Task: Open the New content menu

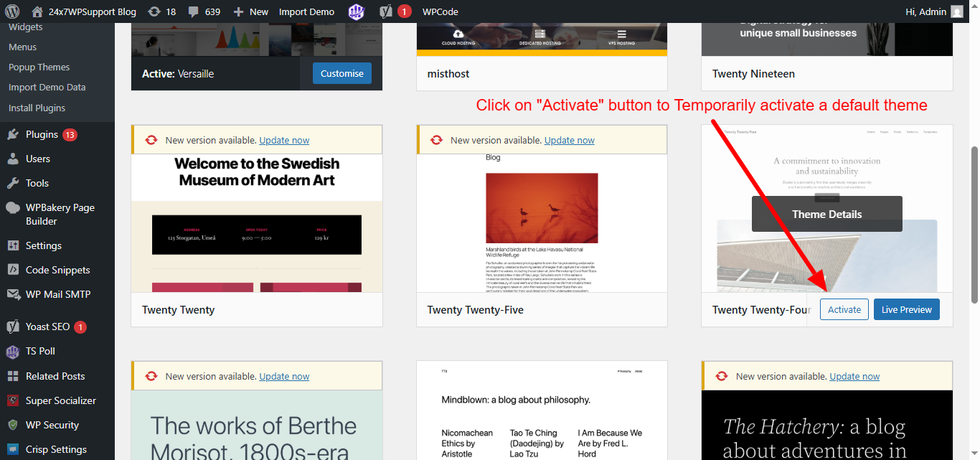Action: click(251, 11)
